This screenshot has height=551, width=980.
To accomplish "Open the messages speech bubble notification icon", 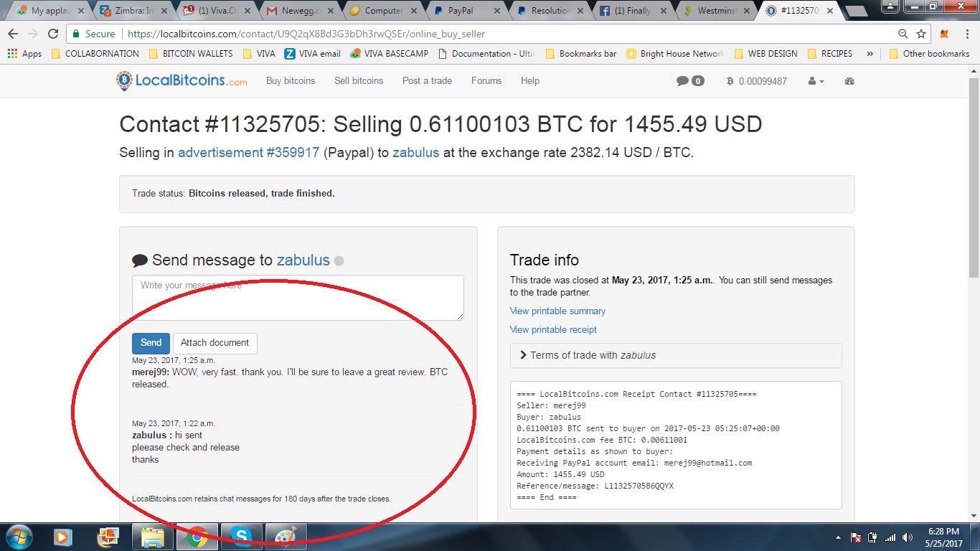I will point(683,81).
